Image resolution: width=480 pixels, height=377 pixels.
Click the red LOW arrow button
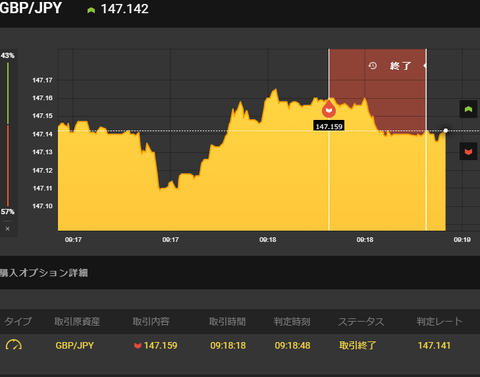point(468,151)
